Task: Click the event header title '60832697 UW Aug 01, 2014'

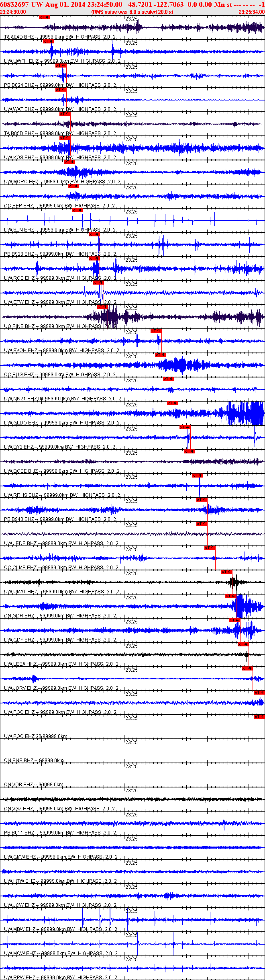Action: click(x=43, y=4)
